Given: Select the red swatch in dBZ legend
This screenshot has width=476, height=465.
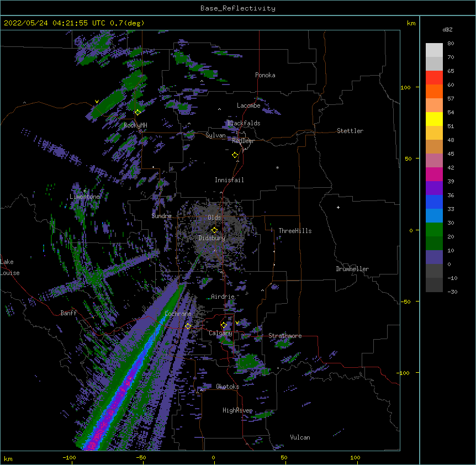Looking at the screenshot, I should coord(434,77).
